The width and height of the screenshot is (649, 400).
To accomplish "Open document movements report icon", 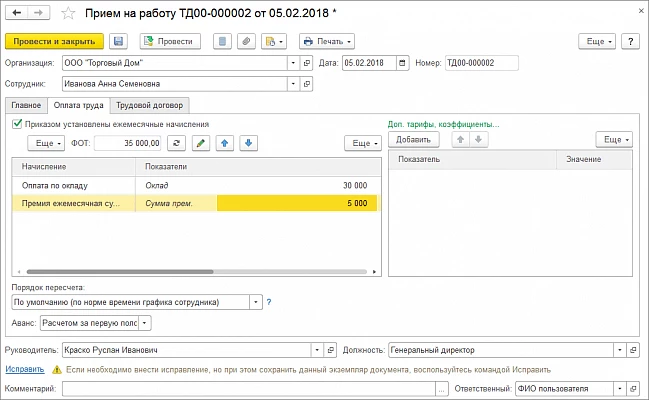I will pyautogui.click(x=222, y=41).
